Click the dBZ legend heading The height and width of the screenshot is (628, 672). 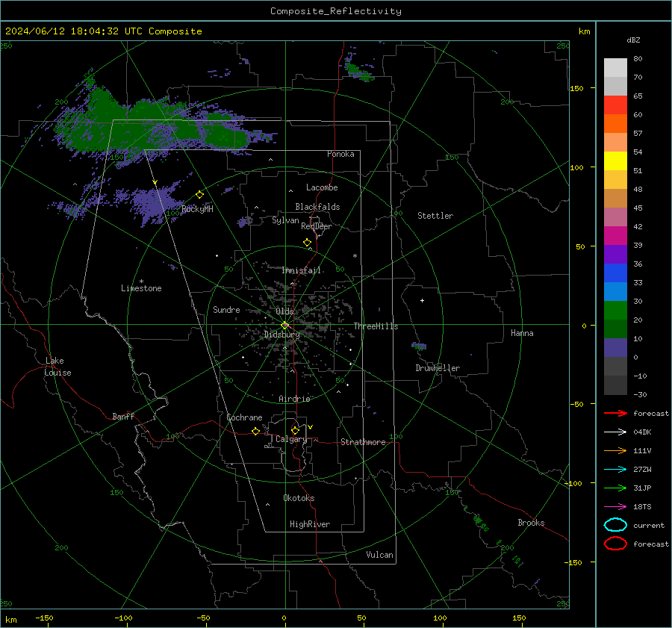(633, 40)
